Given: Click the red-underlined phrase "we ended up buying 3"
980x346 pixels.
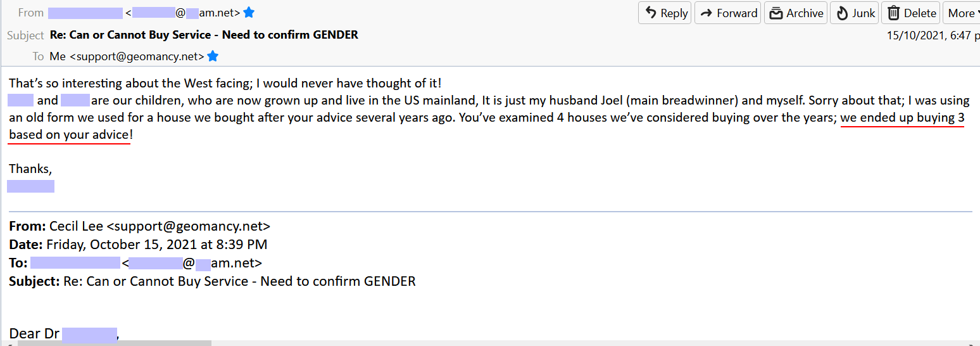Looking at the screenshot, I should pyautogui.click(x=902, y=118).
